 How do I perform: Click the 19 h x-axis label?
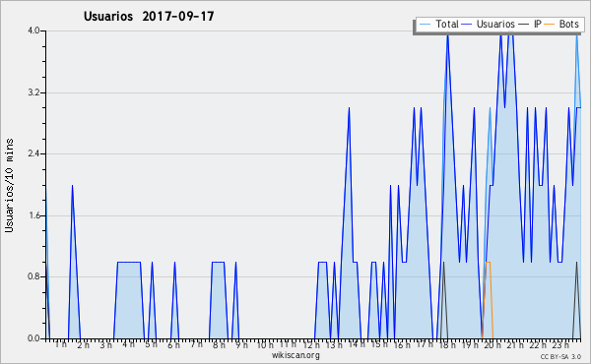point(470,344)
